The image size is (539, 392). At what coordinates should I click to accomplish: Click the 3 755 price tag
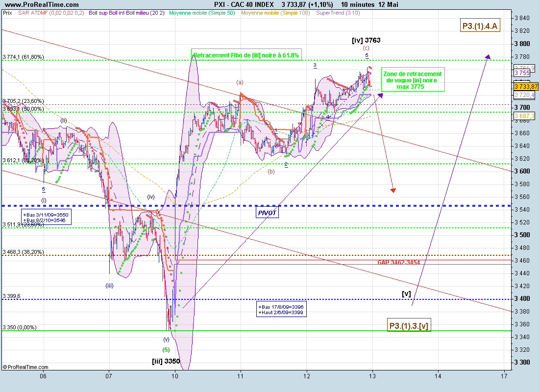(522, 73)
